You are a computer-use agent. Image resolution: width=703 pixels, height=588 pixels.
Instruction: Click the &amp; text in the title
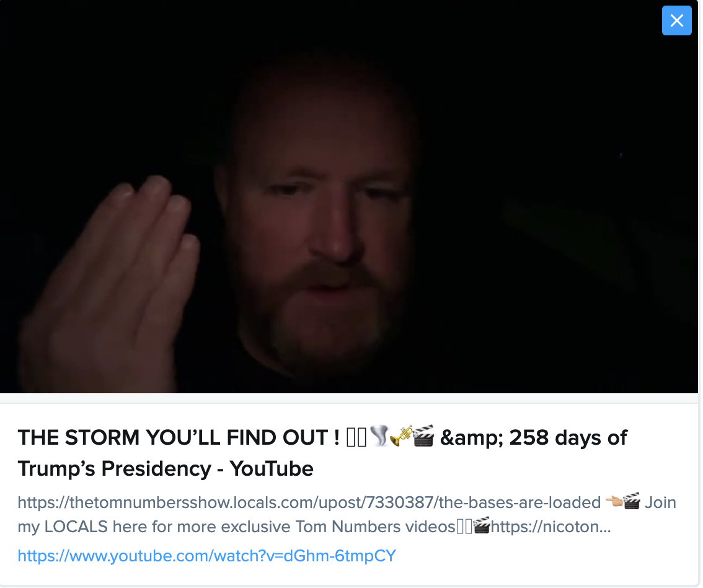[x=472, y=438]
